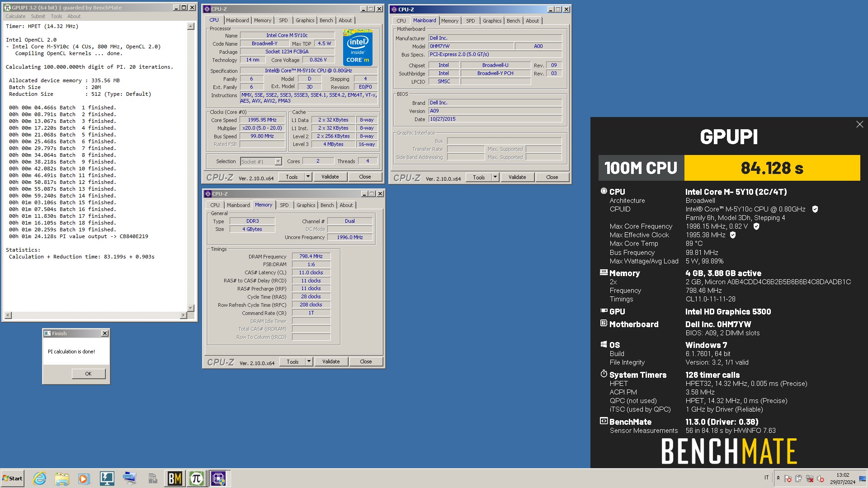Image resolution: width=868 pixels, height=488 pixels.
Task: Expand Tools dropdown arrow in Mainboard window
Action: [495, 177]
